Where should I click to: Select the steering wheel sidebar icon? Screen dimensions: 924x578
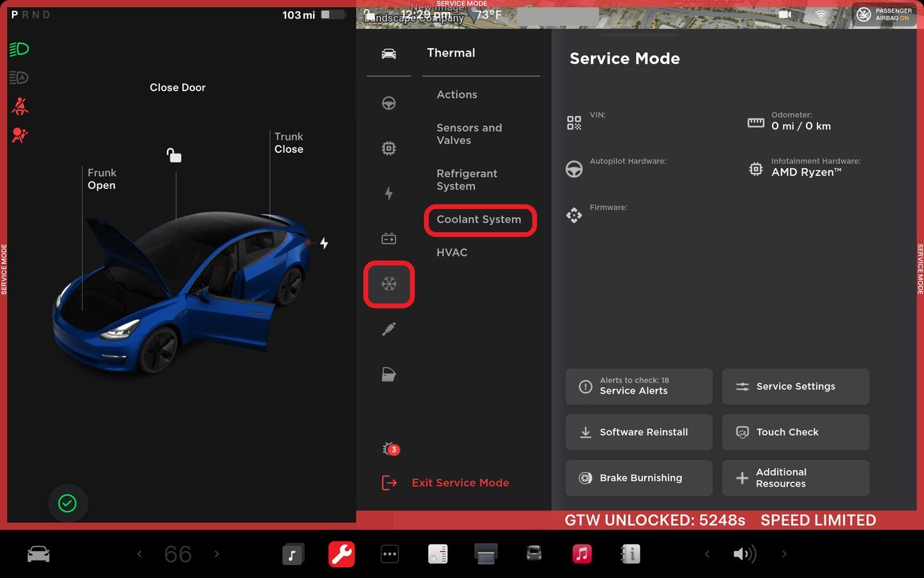(389, 103)
